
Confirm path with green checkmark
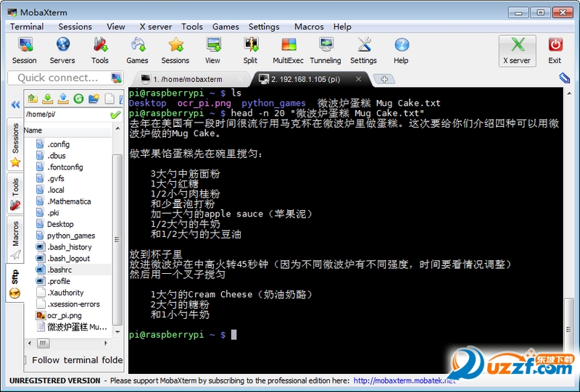pos(115,114)
